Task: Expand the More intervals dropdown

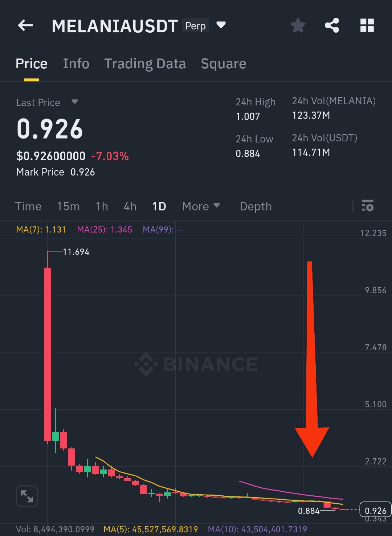Action: tap(201, 206)
